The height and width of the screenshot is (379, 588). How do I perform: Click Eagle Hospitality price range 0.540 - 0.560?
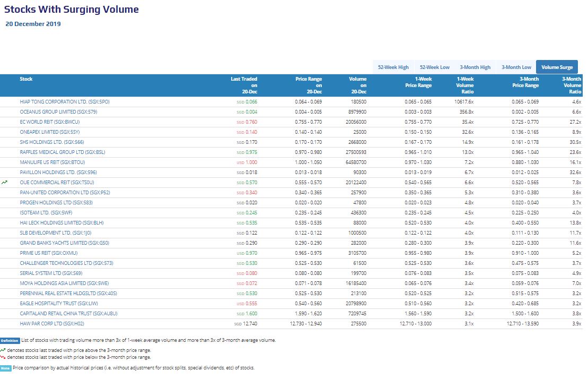point(308,304)
